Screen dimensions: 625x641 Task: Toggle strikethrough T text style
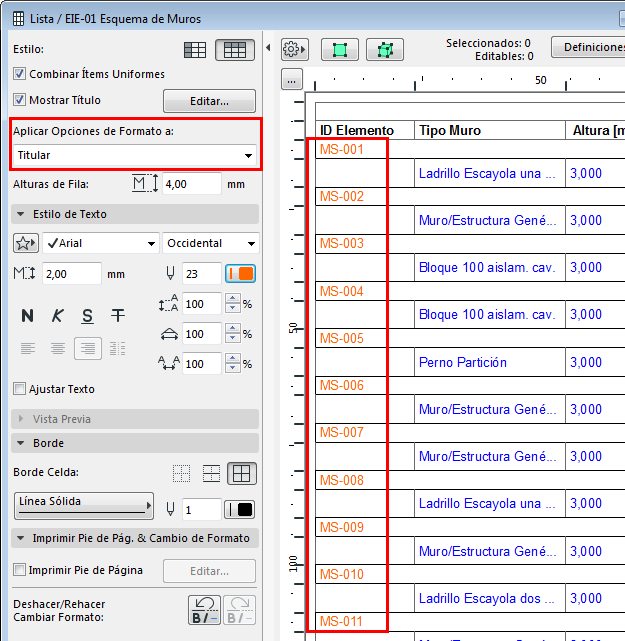tap(118, 316)
